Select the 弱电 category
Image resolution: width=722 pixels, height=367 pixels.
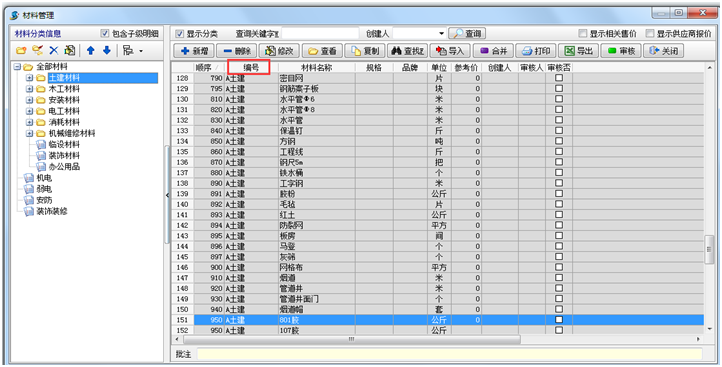click(x=44, y=189)
